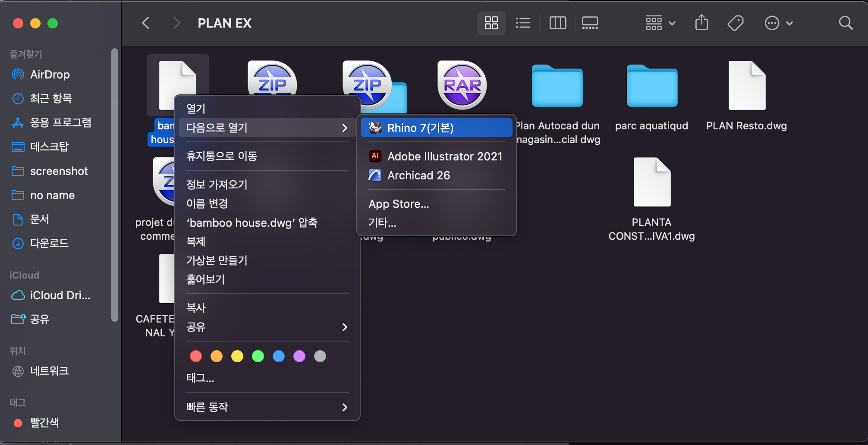Open the no name sidebar folder
868x445 pixels.
tap(52, 195)
